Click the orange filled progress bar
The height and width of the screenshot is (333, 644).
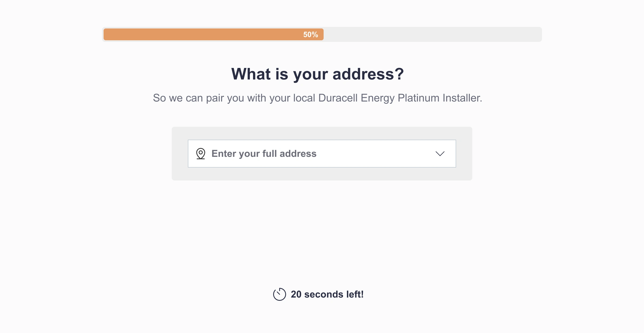coord(201,35)
